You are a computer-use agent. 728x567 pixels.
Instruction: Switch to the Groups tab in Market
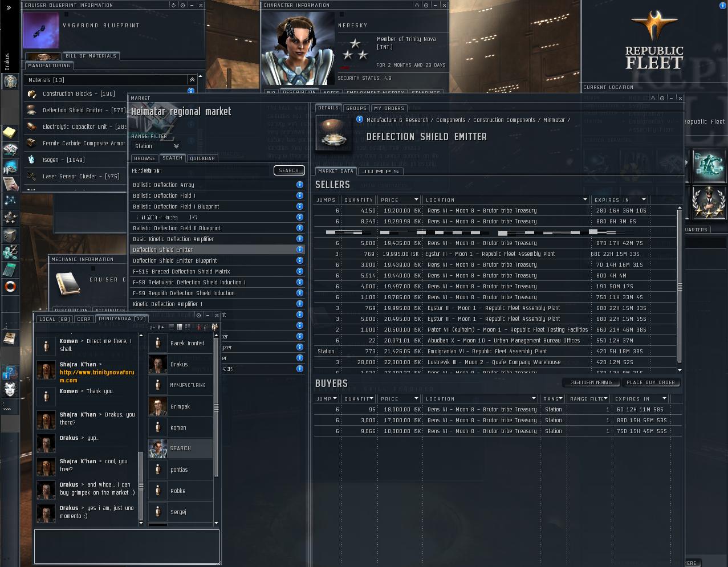click(356, 108)
